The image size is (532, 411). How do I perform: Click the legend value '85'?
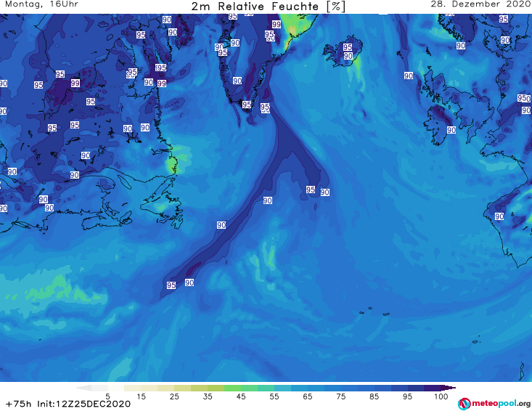tap(375, 396)
